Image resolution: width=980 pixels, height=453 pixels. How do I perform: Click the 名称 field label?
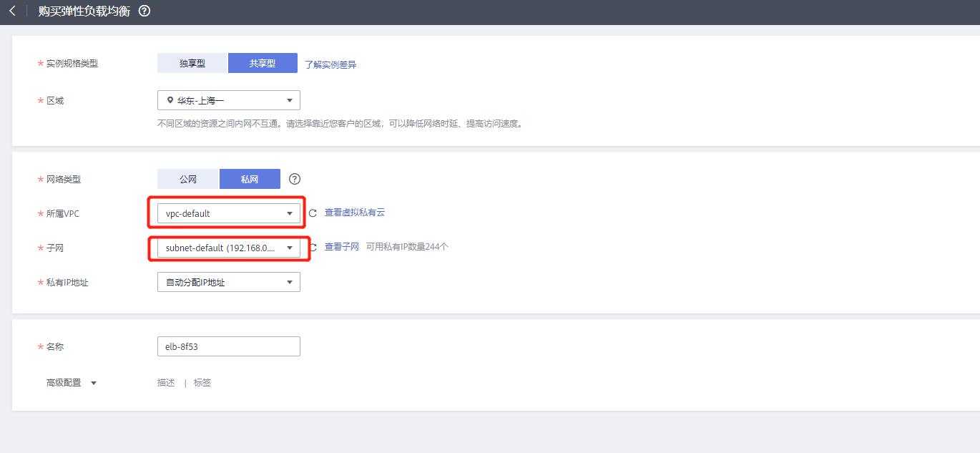(55, 347)
